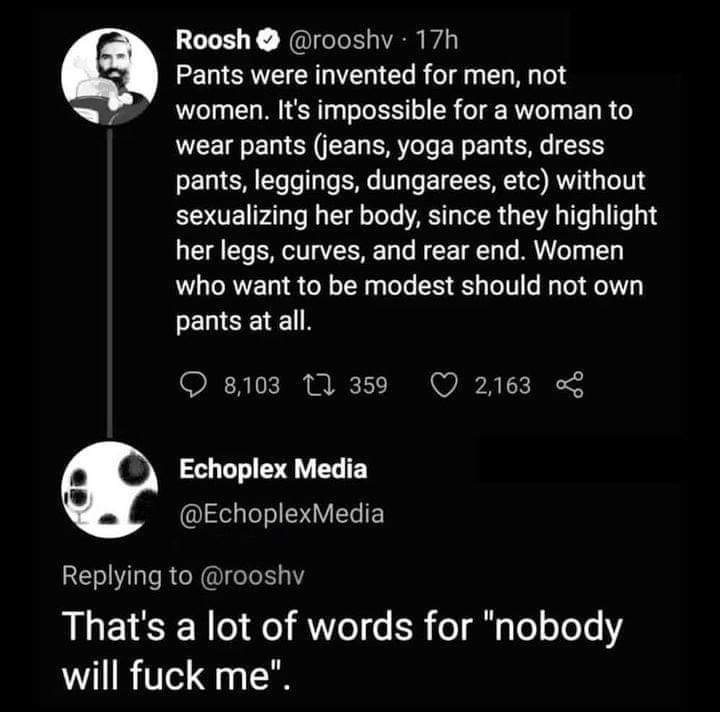Open the @EchoplexMedia handle
This screenshot has height=712, width=720.
click(x=281, y=514)
